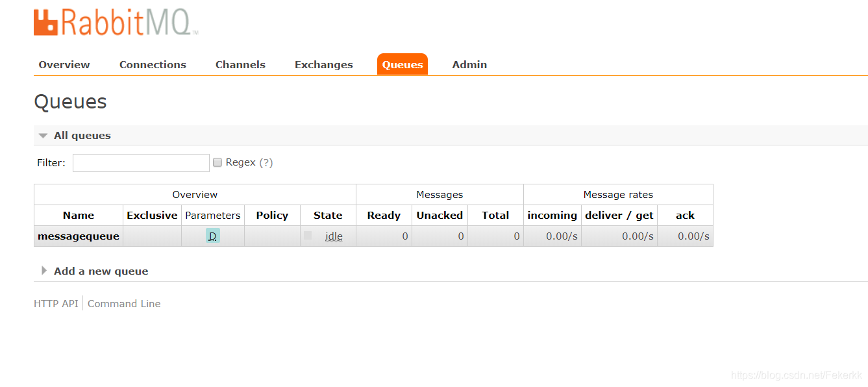The height and width of the screenshot is (387, 868).
Task: Click the RabbitMQ logo
Action: pos(116,21)
